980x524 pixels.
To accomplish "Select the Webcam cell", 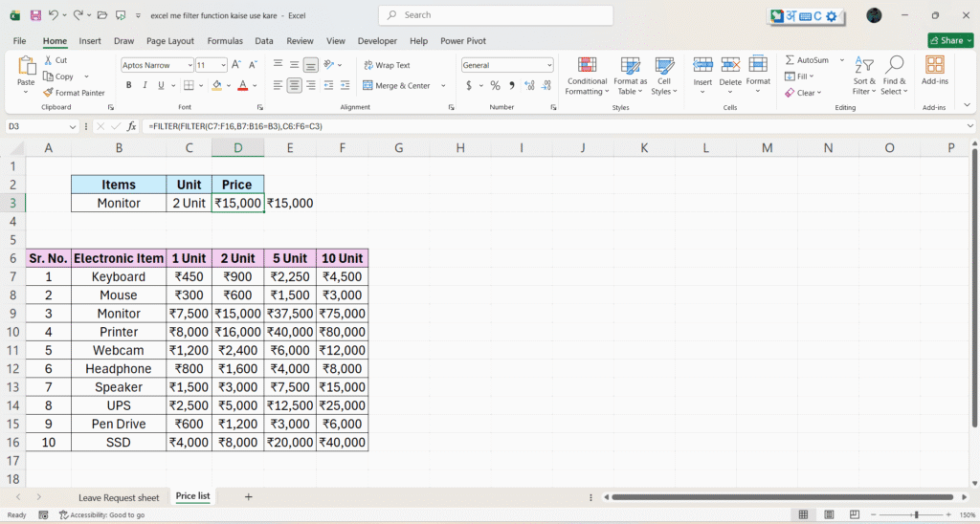I will tap(119, 350).
